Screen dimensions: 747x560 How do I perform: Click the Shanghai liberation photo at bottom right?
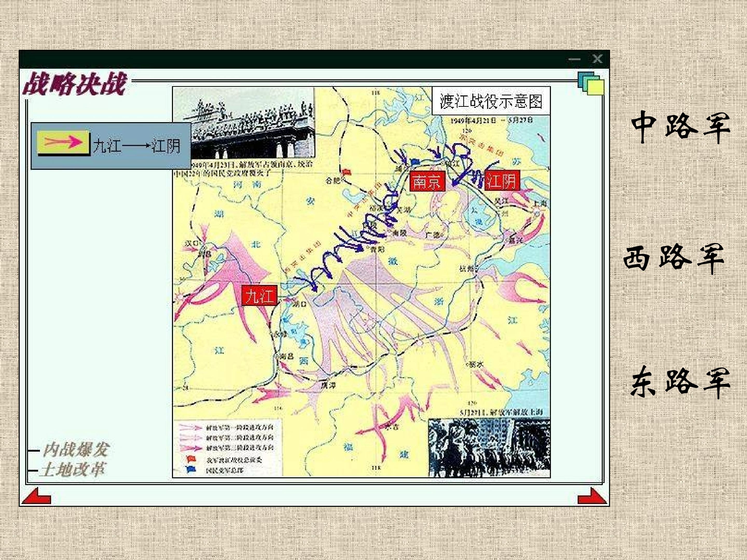tap(489, 447)
